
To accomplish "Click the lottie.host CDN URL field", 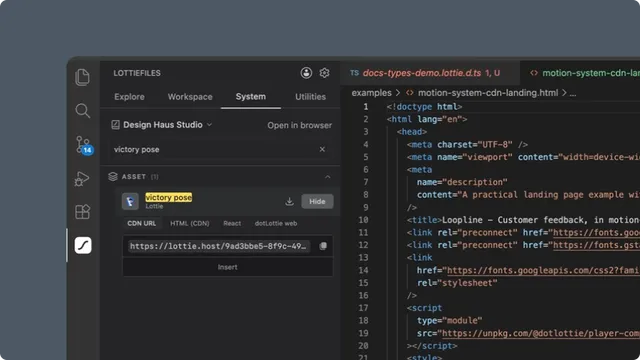I will pyautogui.click(x=219, y=246).
